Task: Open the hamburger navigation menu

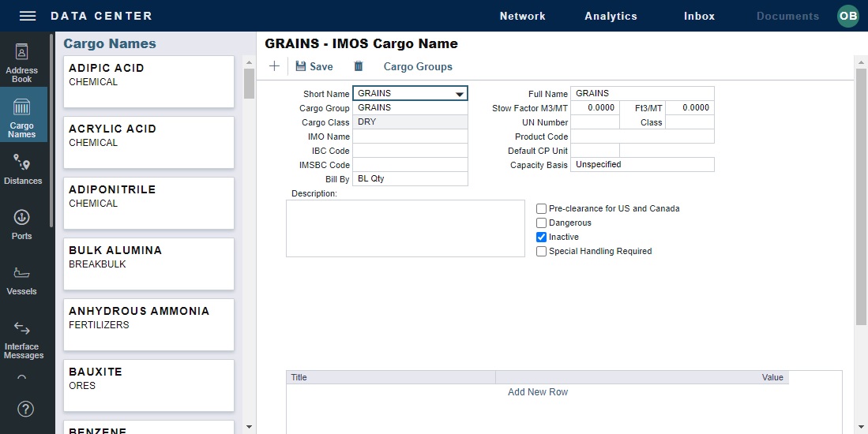Action: (28, 16)
